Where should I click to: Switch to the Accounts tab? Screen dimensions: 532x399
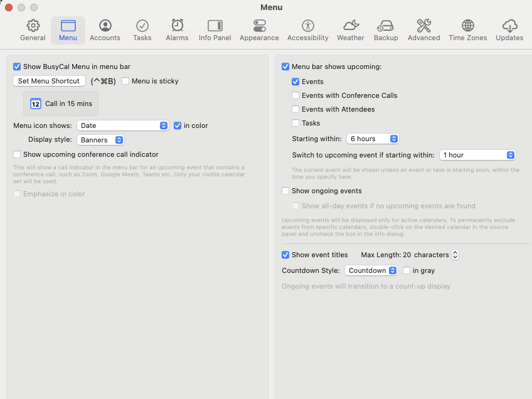pos(105,29)
